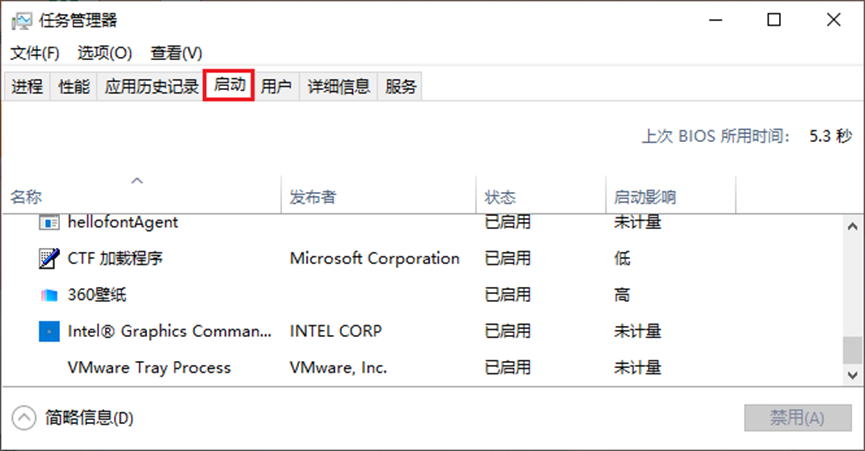Screen dimensions: 865x451
Task: Switch to the 用户 tab
Action: click(276, 87)
